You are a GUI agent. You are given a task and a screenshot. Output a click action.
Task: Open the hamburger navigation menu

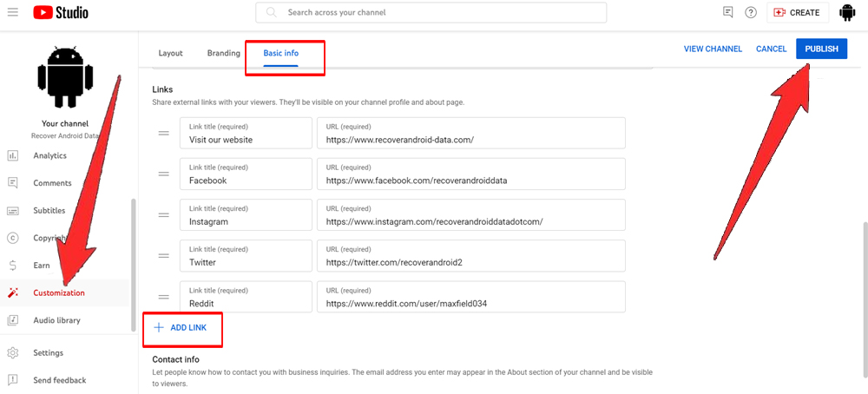coord(13,13)
